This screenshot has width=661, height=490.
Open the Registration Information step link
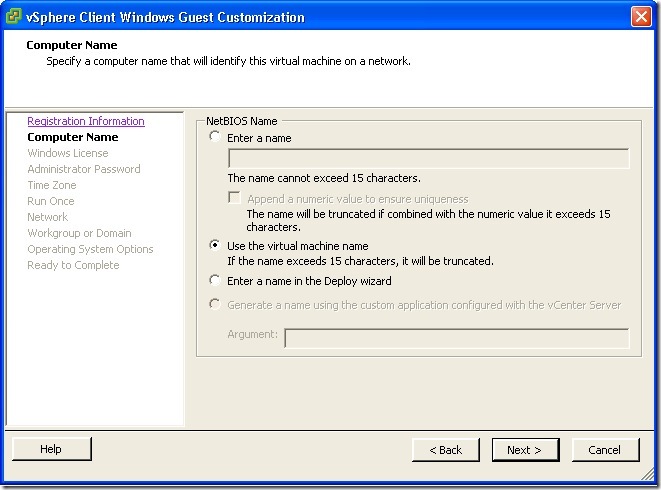(x=86, y=121)
